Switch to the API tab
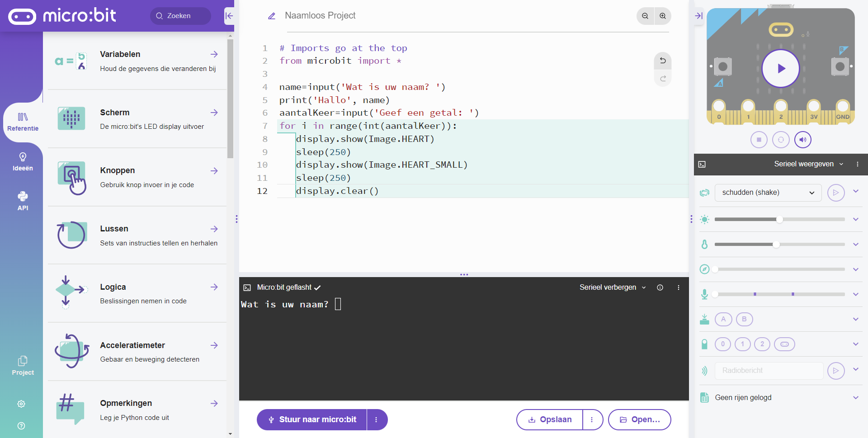This screenshot has width=868, height=438. click(23, 201)
